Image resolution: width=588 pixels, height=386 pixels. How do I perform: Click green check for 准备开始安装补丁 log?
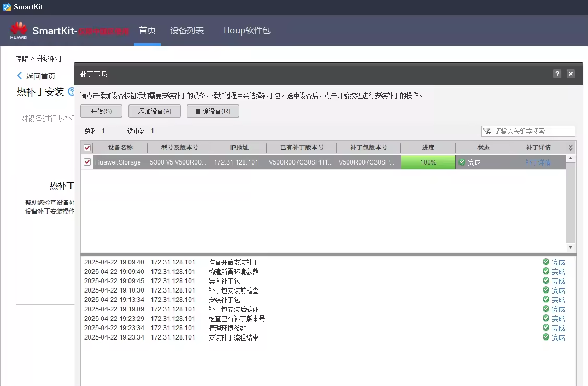pyautogui.click(x=546, y=262)
